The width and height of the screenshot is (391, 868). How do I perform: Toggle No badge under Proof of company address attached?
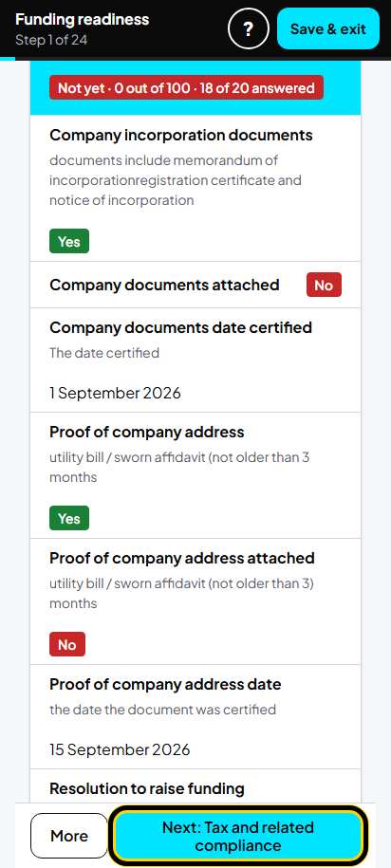click(x=67, y=644)
